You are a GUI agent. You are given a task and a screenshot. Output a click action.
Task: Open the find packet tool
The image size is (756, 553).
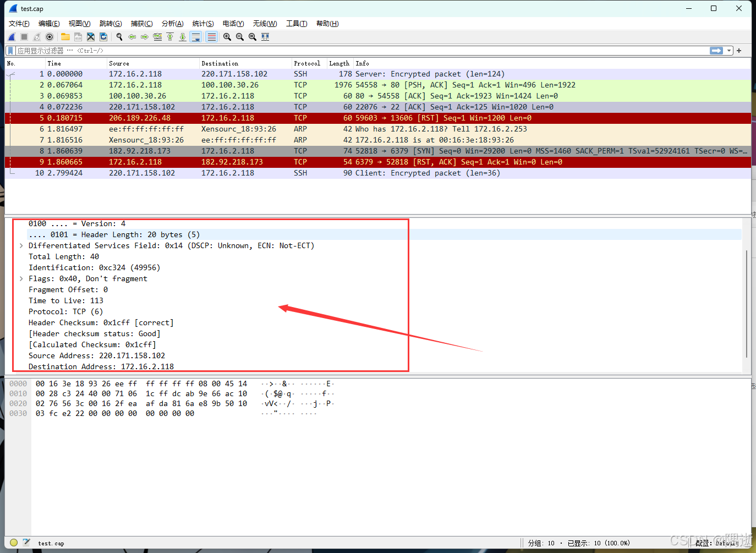(119, 37)
